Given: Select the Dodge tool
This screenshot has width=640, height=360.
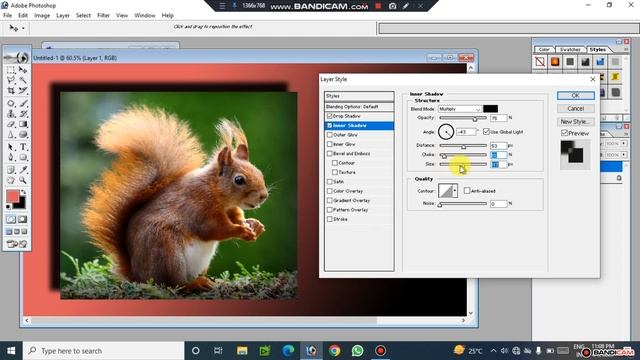Looking at the screenshot, I should pos(23,134).
